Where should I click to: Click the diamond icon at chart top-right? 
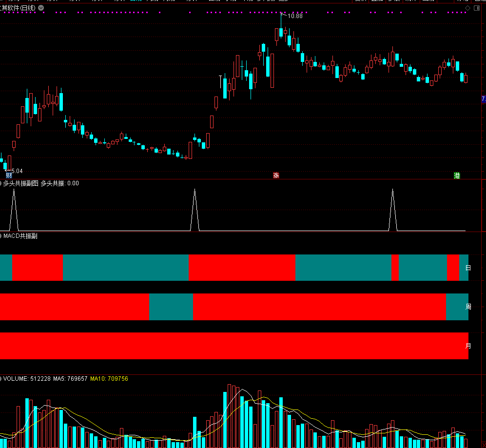[x=467, y=8]
